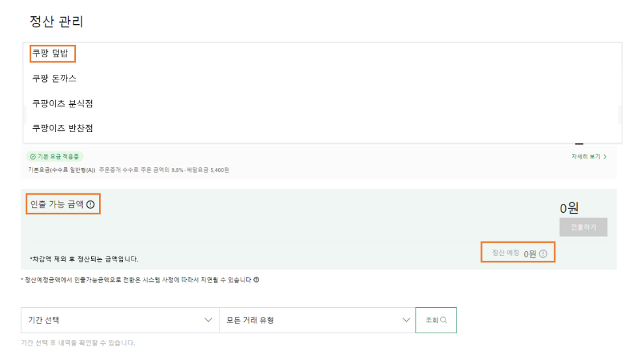Click the info icon beside 인출 가능 금액
The image size is (644, 360).
[x=91, y=204]
